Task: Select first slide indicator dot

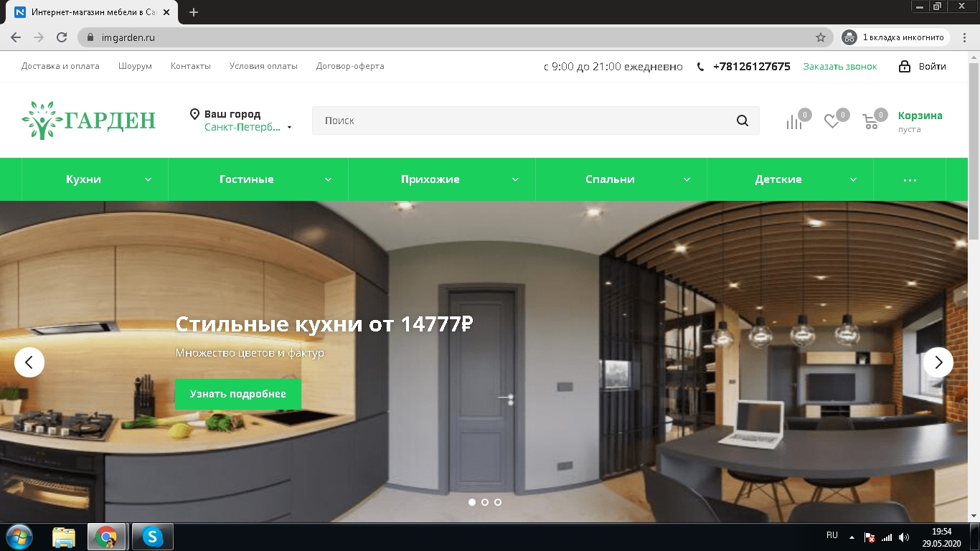Action: (x=472, y=502)
